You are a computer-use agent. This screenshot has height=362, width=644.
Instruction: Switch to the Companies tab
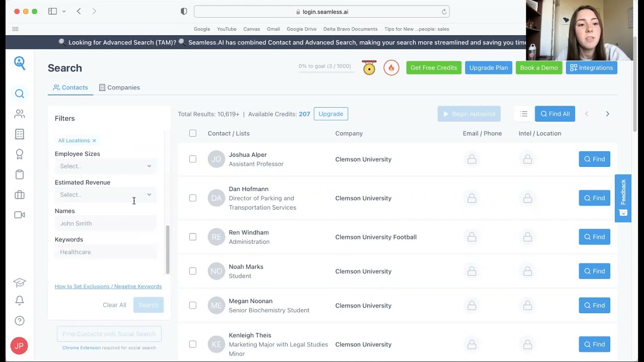pyautogui.click(x=119, y=87)
